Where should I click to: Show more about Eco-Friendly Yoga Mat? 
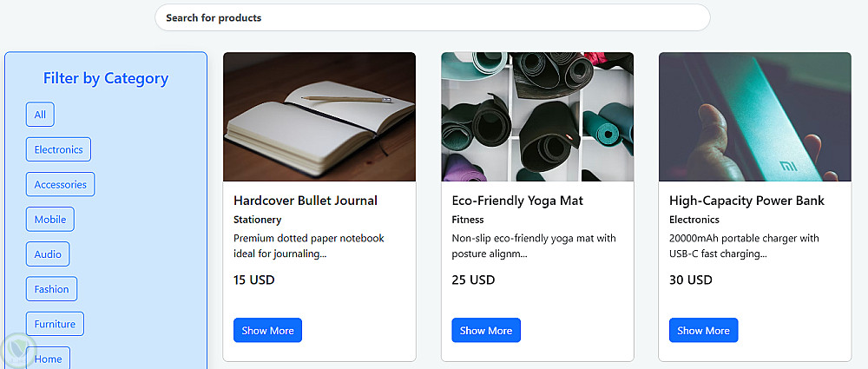tap(486, 330)
